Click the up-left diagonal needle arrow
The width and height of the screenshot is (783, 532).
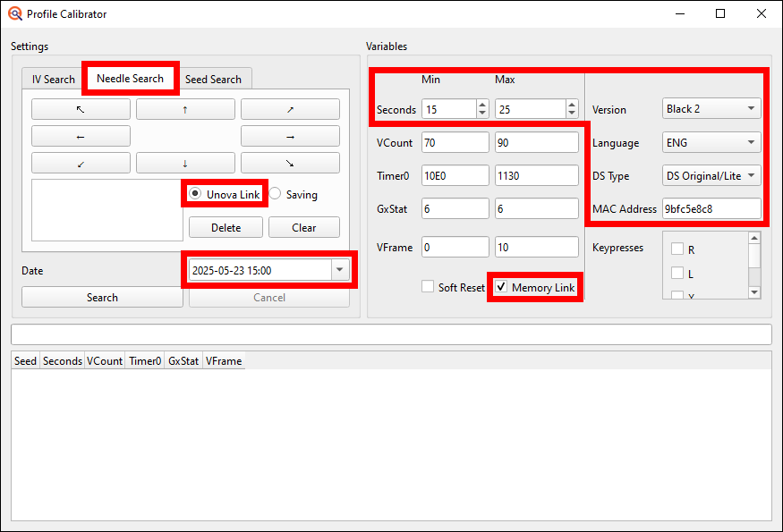point(80,108)
